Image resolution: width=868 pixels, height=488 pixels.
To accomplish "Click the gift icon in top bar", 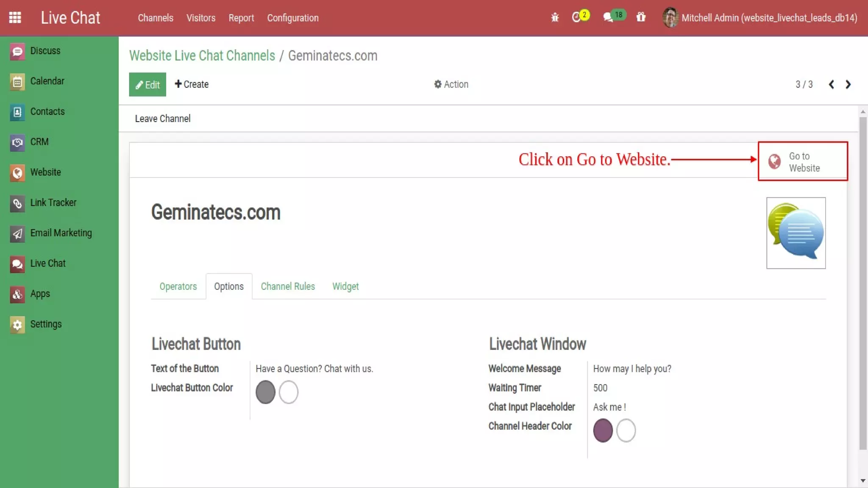I will [641, 17].
